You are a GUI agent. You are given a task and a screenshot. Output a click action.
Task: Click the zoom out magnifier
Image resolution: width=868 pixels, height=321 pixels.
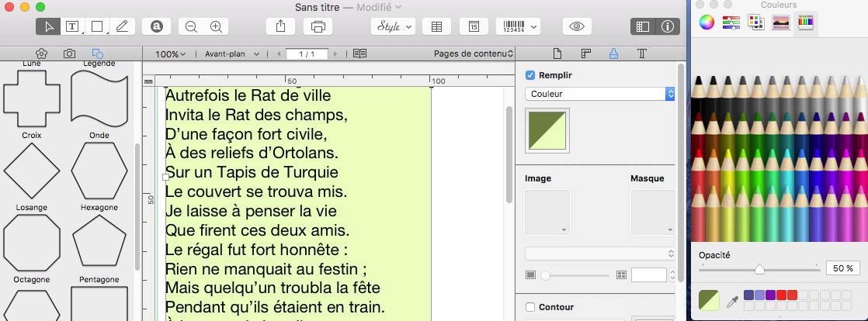click(x=191, y=26)
